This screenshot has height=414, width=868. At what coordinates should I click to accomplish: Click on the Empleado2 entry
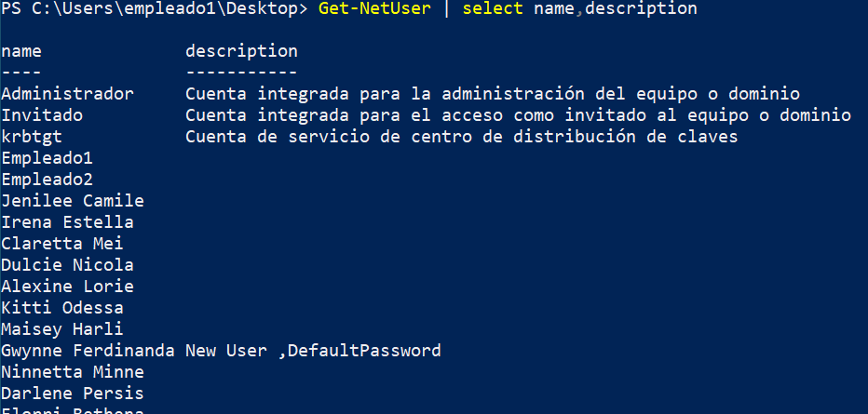point(47,180)
